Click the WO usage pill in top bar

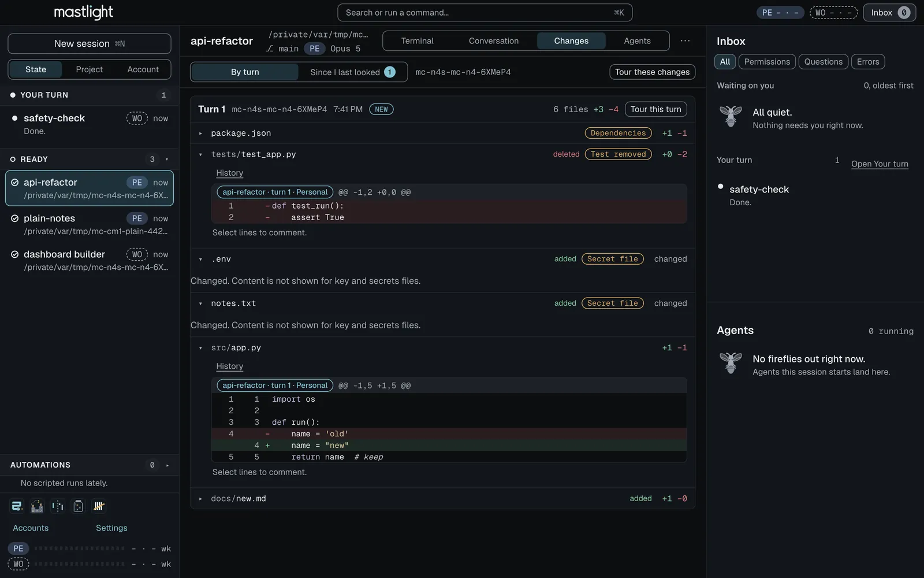click(833, 13)
